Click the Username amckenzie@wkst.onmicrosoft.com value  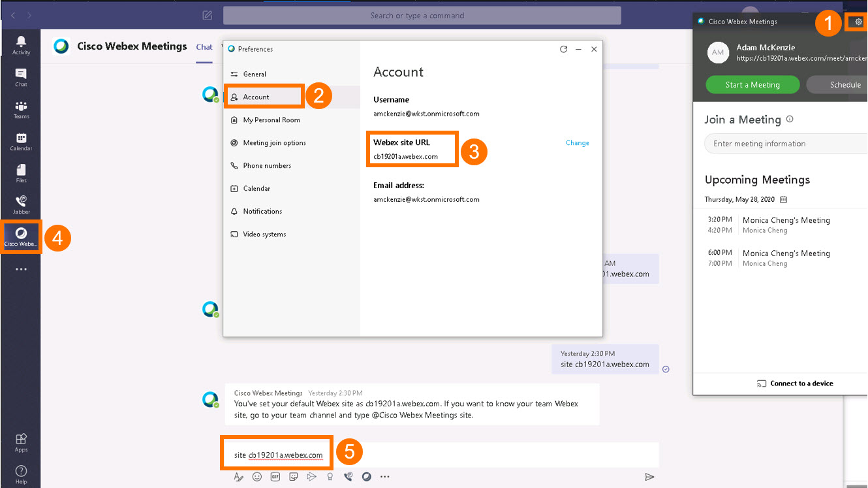tap(426, 114)
